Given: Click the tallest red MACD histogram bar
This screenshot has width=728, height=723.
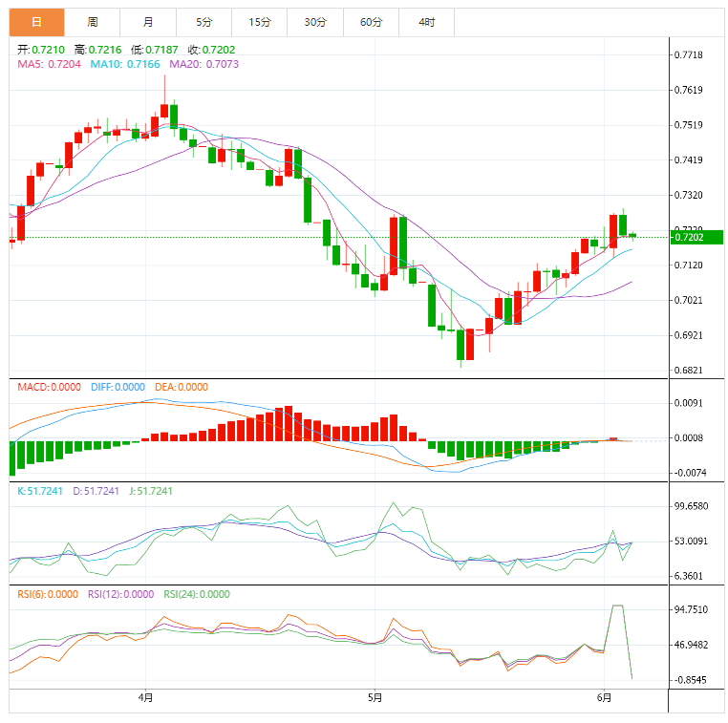Looking at the screenshot, I should [289, 423].
